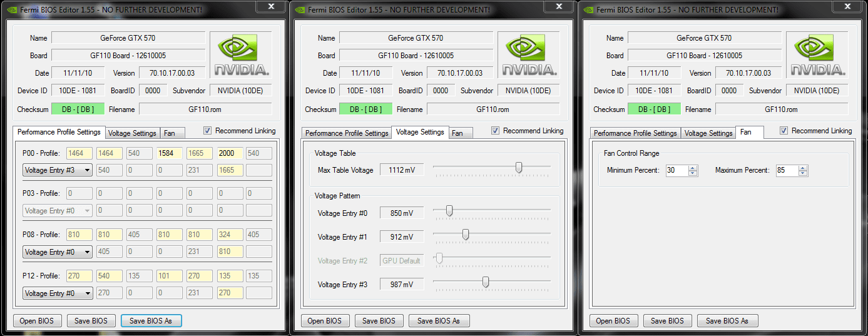868x336 pixels.
Task: Click the title bar app icon of middle window
Action: 299,10
